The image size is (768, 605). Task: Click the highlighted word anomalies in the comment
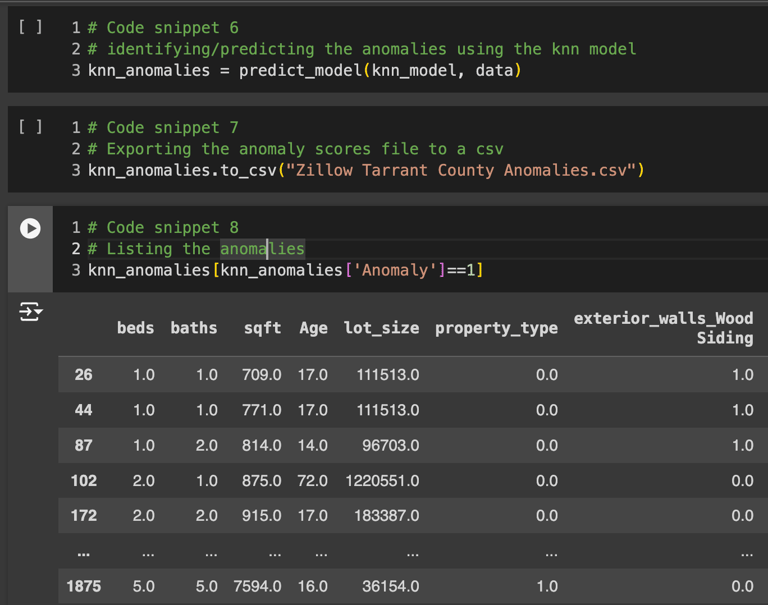click(x=262, y=249)
